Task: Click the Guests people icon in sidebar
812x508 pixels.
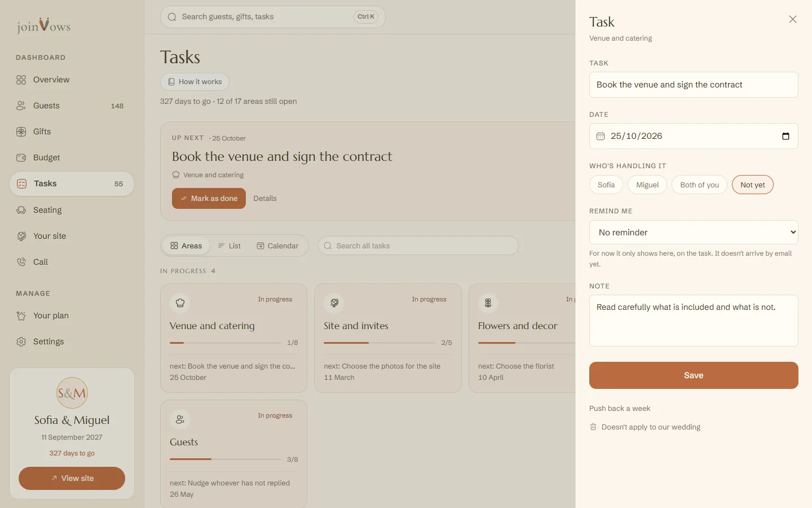Action: coord(21,106)
